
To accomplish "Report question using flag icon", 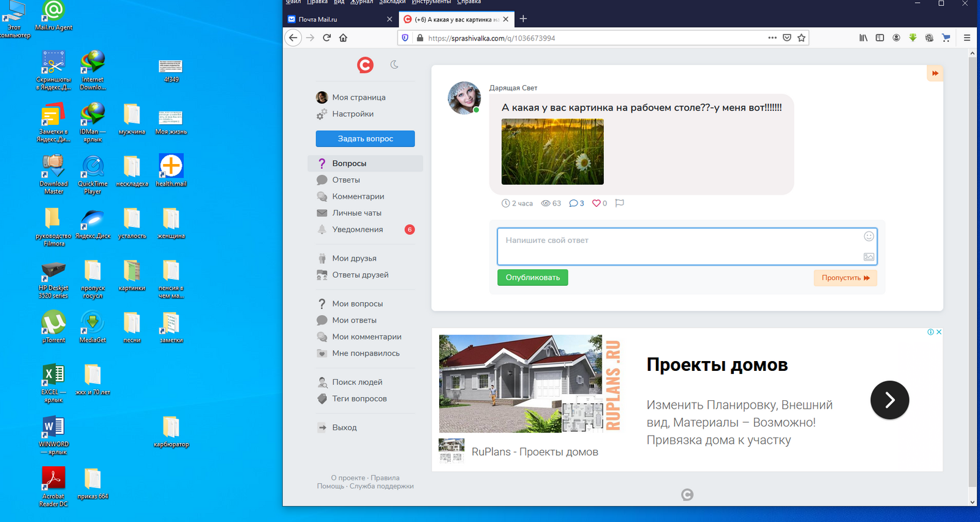I will tap(619, 203).
